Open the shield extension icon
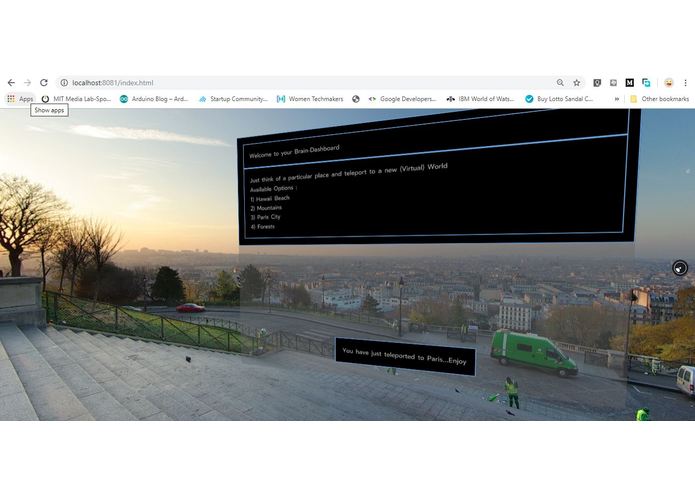Screen dimensions: 695x494 coord(597,83)
